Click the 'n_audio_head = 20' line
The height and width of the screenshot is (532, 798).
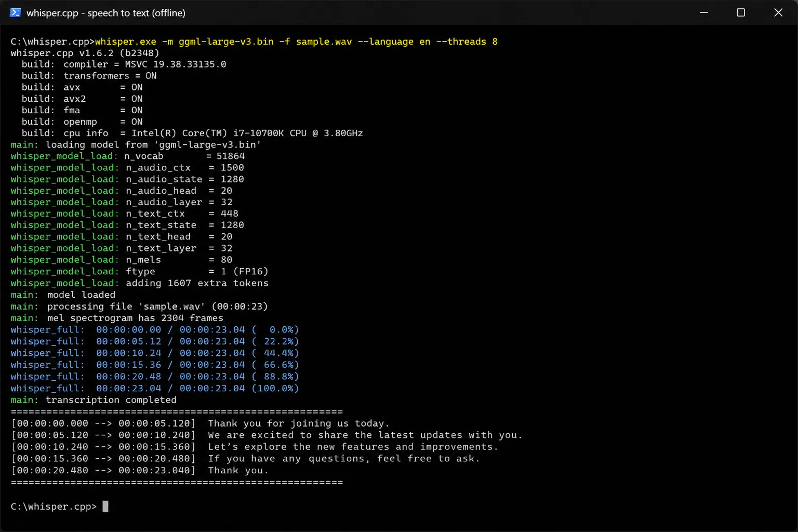122,191
